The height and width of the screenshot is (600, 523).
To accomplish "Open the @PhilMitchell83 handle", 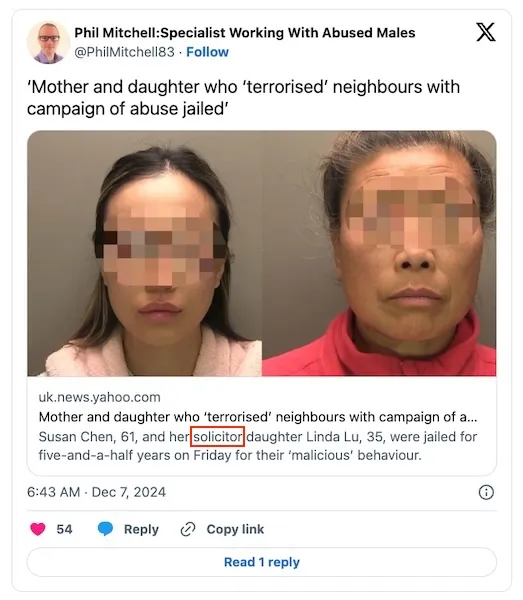I will click(x=124, y=52).
